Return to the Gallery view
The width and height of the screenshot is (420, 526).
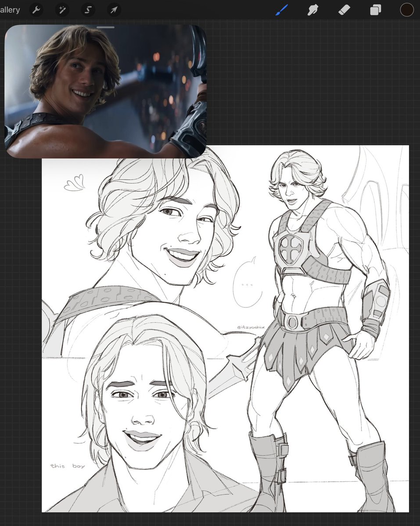click(x=10, y=10)
